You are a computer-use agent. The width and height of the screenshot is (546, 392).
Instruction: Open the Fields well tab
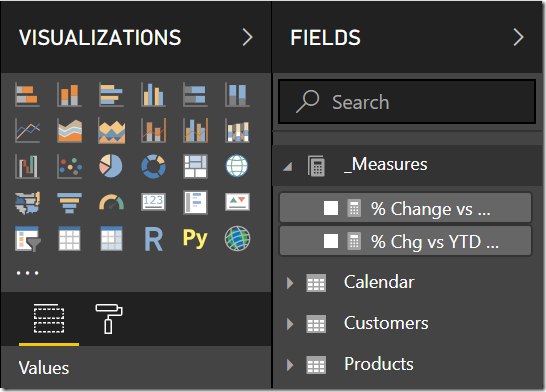[x=49, y=319]
